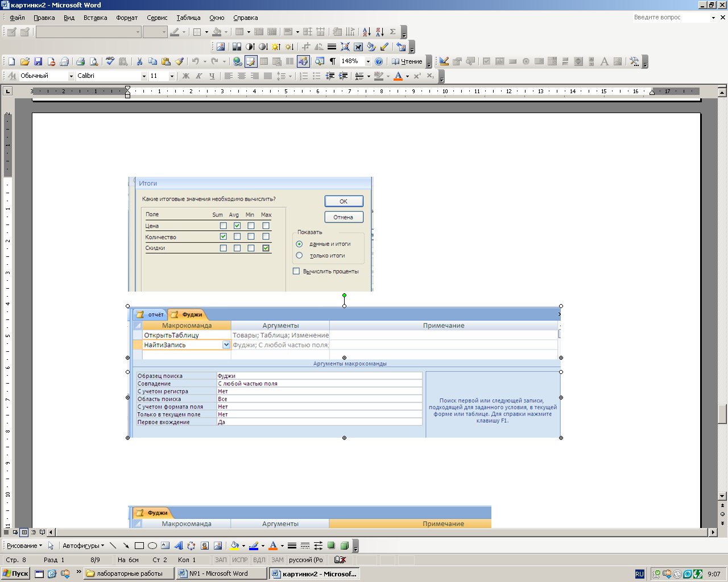Insert a hyperlink with the globe icon
Viewport: 728px width, 582px height.
point(237,61)
